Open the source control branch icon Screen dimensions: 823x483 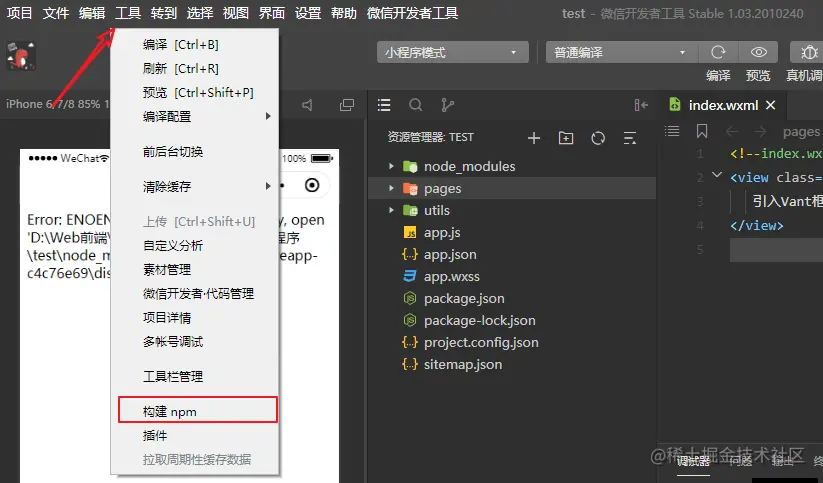(x=447, y=105)
